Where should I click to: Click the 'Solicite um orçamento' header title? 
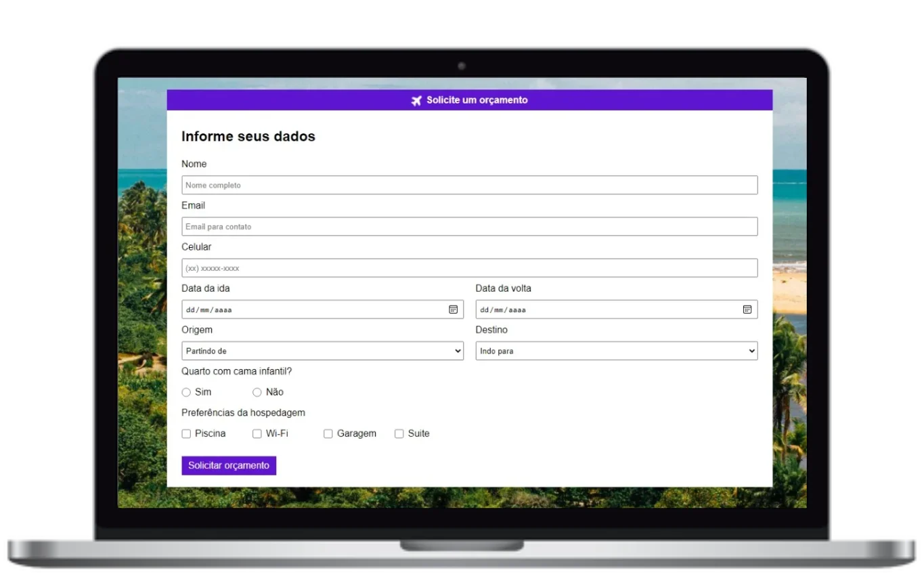[477, 100]
